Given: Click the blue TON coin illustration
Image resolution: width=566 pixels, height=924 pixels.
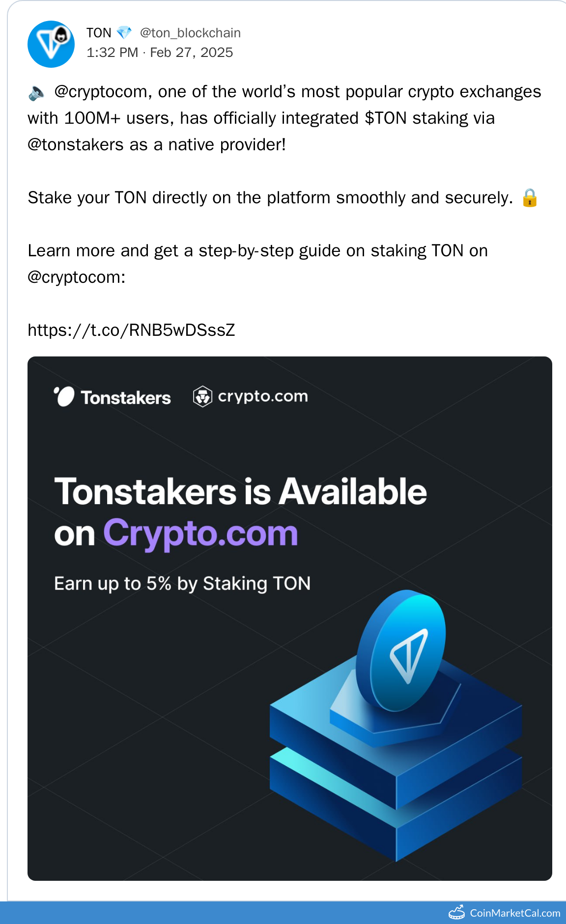Looking at the screenshot, I should 402,651.
